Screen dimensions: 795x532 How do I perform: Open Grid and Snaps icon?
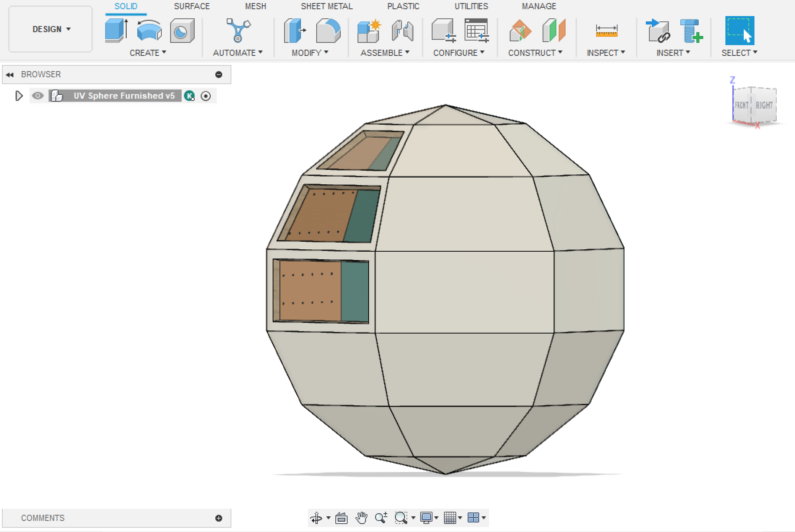(x=450, y=518)
